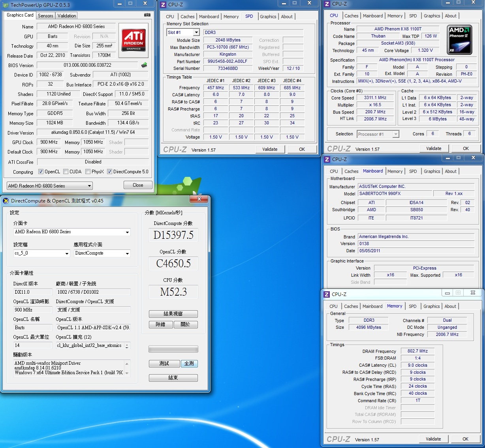Enable the PhysX checkbox
485x448 pixels.
coord(88,172)
